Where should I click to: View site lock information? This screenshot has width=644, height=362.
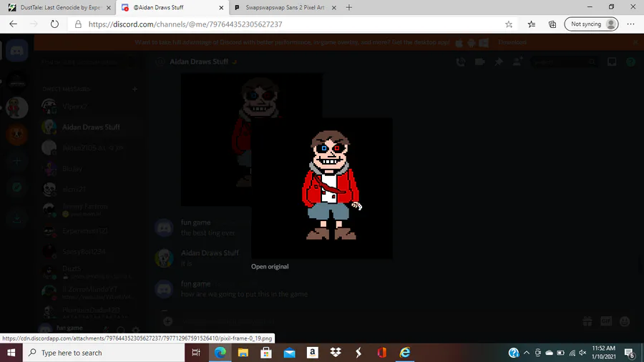(78, 24)
